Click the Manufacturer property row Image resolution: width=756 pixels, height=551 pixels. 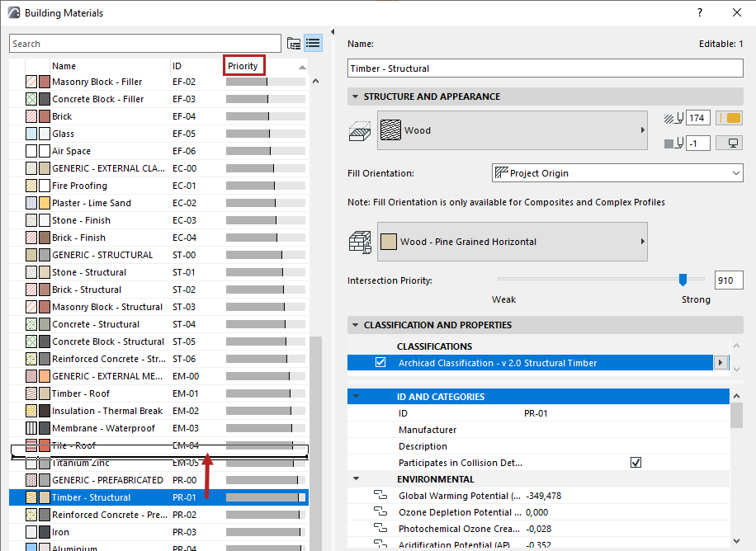[x=538, y=430]
